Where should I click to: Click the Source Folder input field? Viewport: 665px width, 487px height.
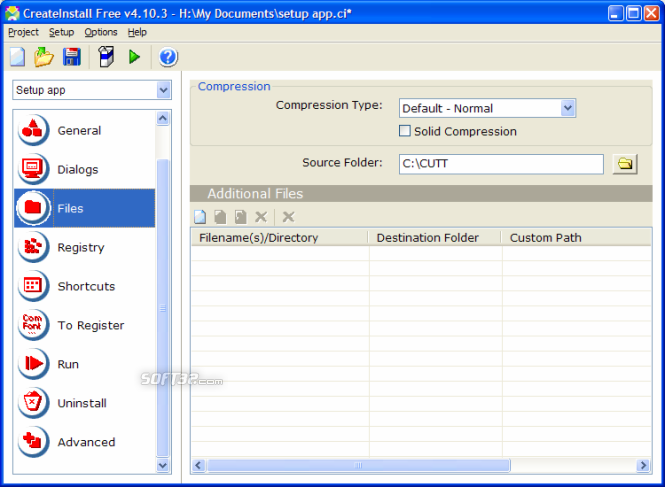click(501, 164)
